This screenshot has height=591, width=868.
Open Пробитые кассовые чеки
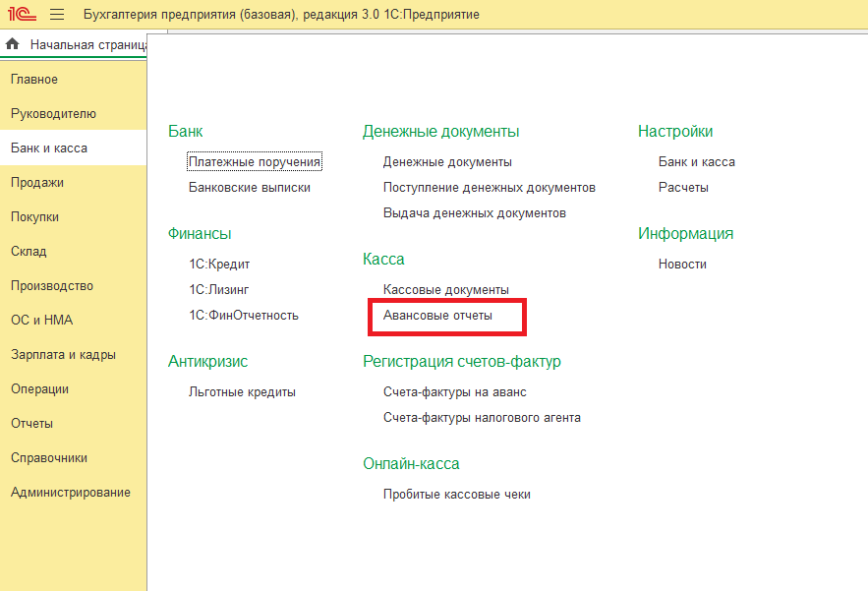[457, 495]
